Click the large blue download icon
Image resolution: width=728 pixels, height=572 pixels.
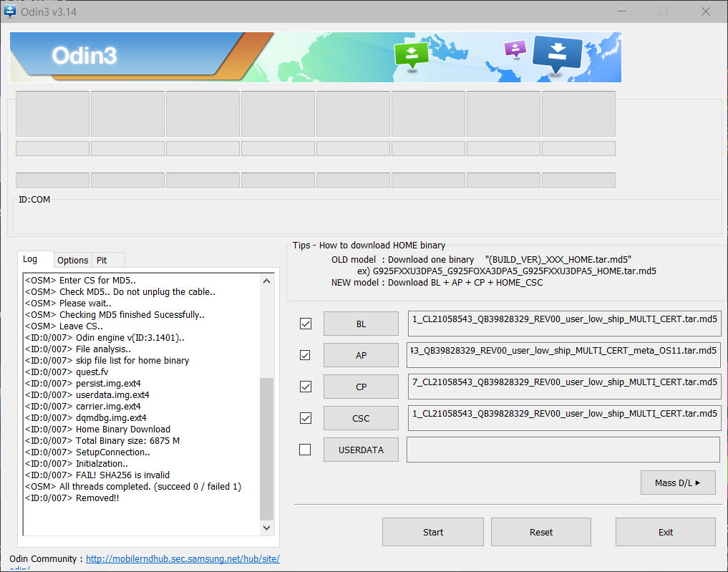coord(558,52)
